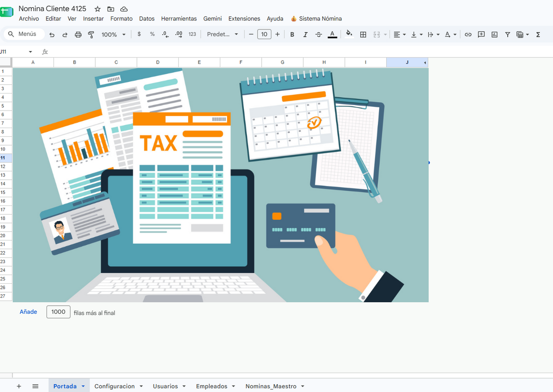Toggle strikethrough formatting
Screen dimensions: 553x392
click(318, 35)
